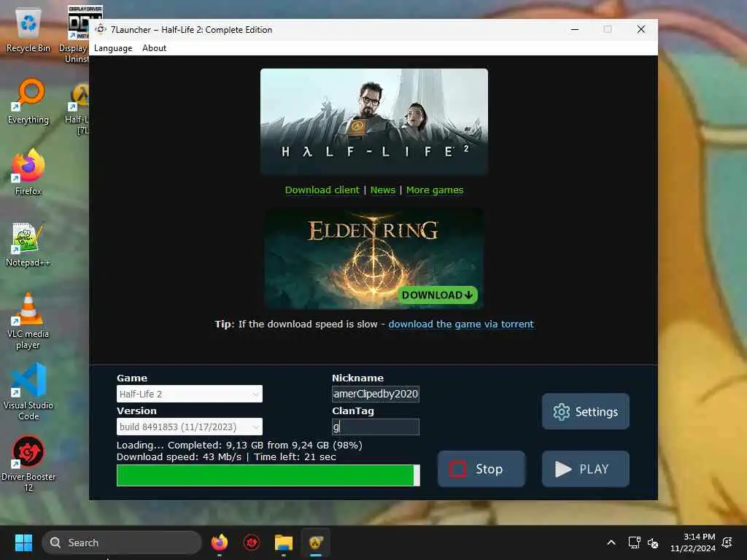
Task: Click the muted volume icon in tray
Action: click(x=653, y=542)
